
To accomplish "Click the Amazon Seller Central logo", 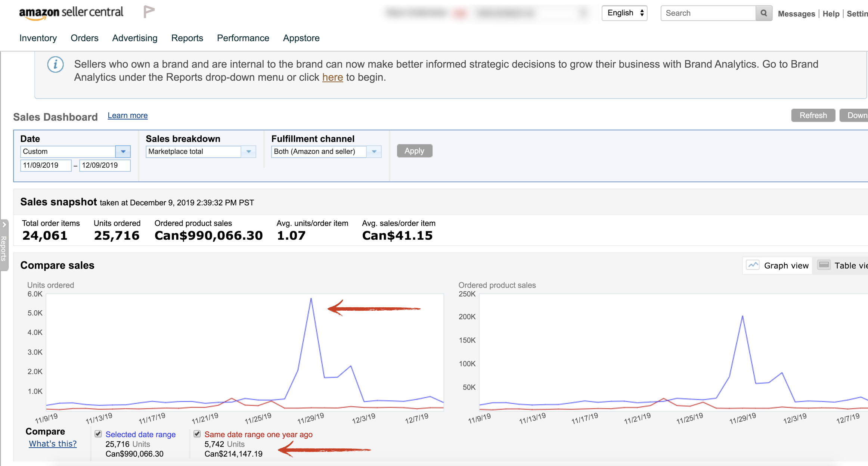I will point(71,13).
